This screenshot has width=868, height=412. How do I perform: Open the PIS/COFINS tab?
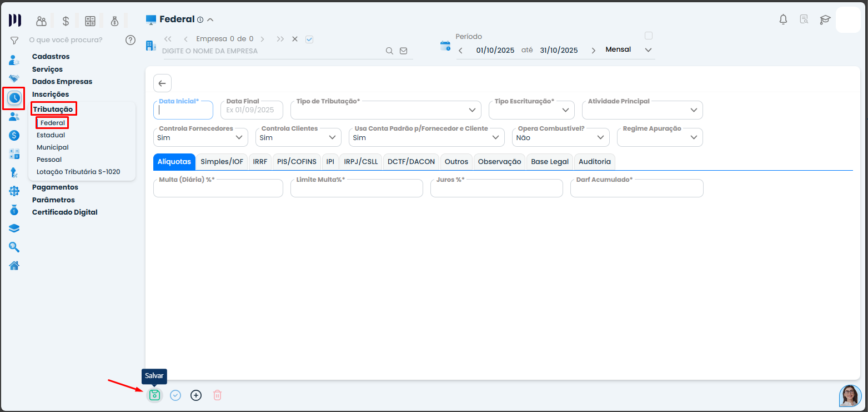point(297,162)
